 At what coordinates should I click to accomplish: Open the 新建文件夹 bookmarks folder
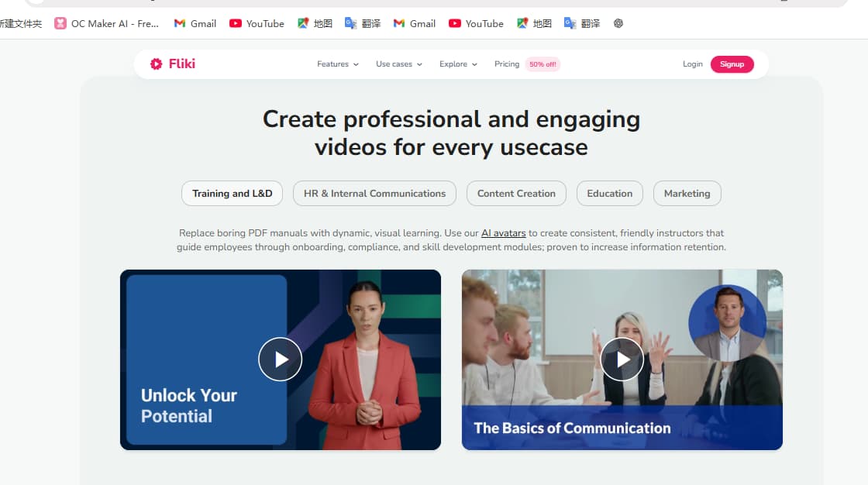(x=21, y=23)
